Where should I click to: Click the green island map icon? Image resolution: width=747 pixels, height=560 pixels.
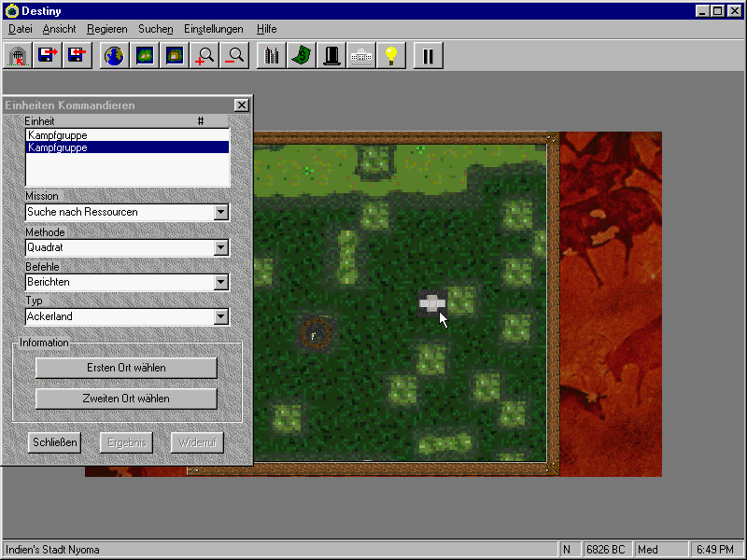[x=145, y=56]
